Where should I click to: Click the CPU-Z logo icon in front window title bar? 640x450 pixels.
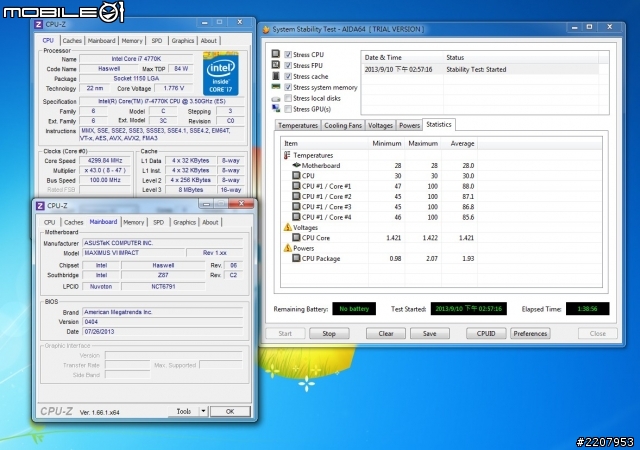click(x=40, y=205)
